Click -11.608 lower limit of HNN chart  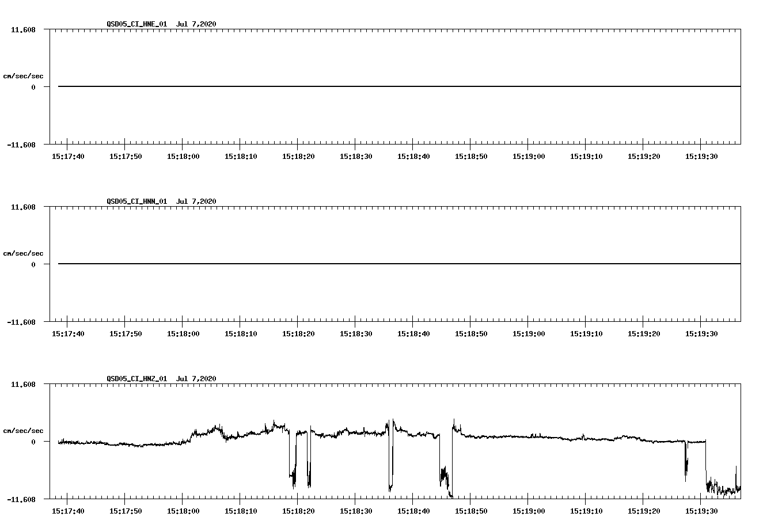(x=21, y=322)
